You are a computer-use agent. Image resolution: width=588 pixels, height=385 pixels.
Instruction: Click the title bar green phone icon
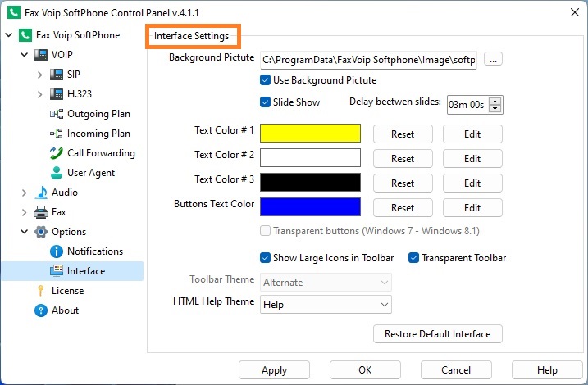tap(14, 12)
